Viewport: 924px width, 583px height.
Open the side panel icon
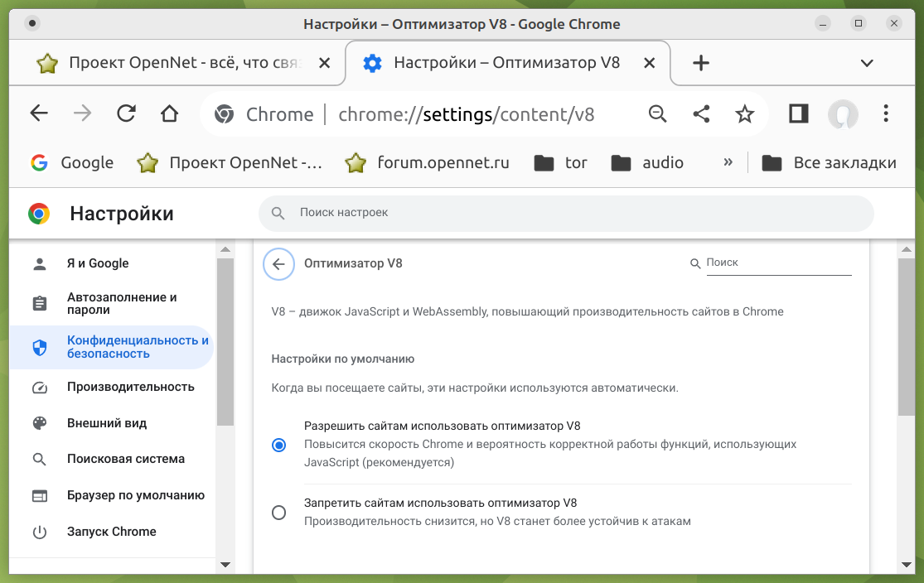pyautogui.click(x=798, y=113)
